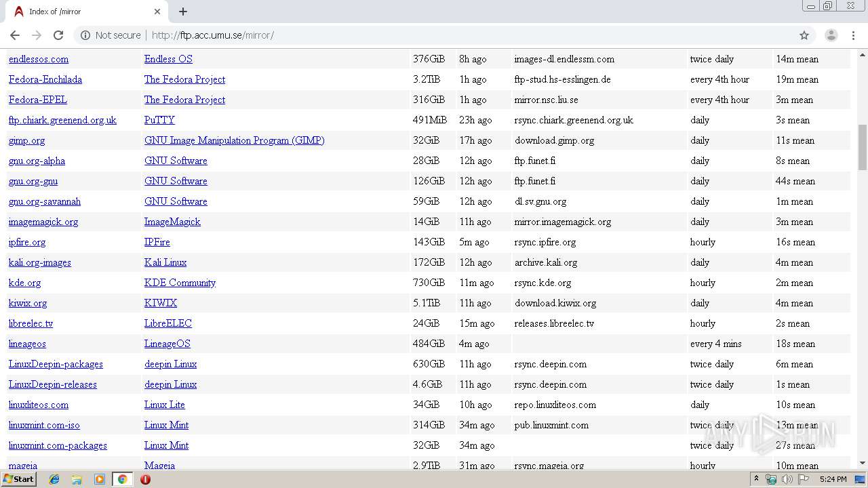
Task: Open the linuxmint.com-iso directory link
Action: [44, 425]
